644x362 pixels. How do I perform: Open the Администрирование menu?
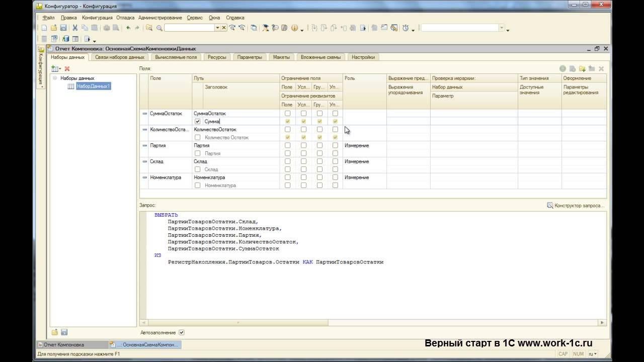(x=160, y=18)
